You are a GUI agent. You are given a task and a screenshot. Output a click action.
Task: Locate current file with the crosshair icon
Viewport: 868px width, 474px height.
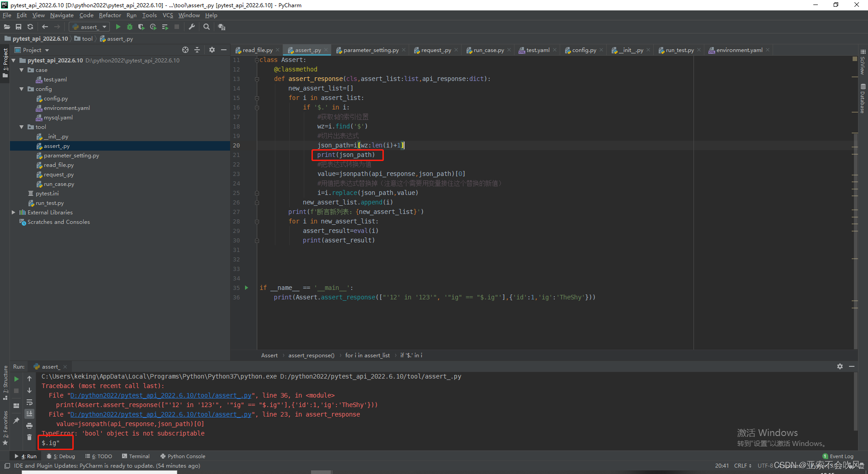[x=185, y=50]
